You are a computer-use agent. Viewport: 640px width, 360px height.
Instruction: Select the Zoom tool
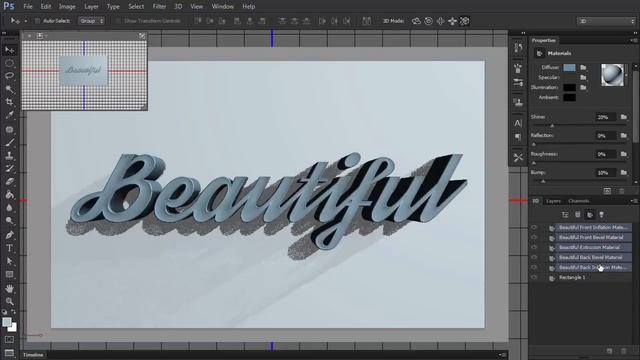point(9,302)
